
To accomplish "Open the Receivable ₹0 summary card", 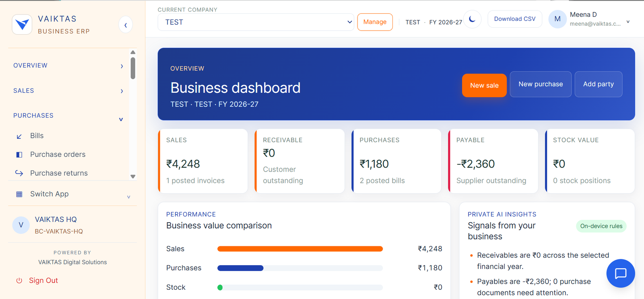I will [x=299, y=161].
